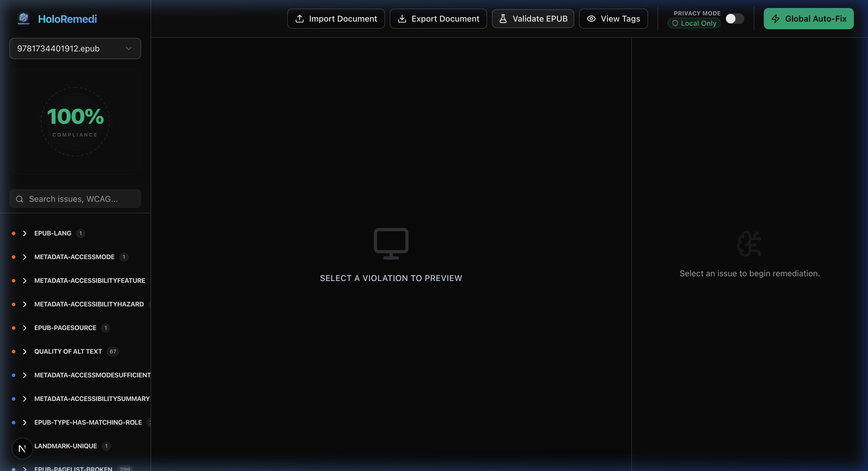This screenshot has width=868, height=471.
Task: Open the 9781734401912.epub file dropdown
Action: click(75, 48)
